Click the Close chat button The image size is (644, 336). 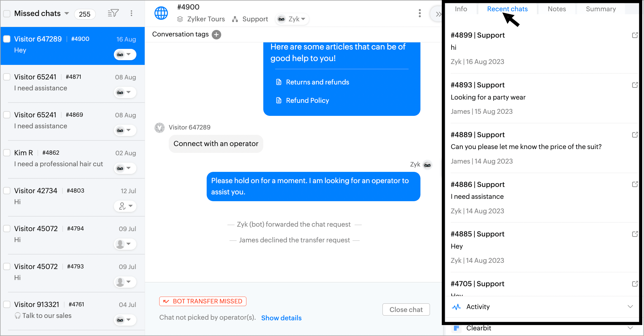tap(406, 310)
